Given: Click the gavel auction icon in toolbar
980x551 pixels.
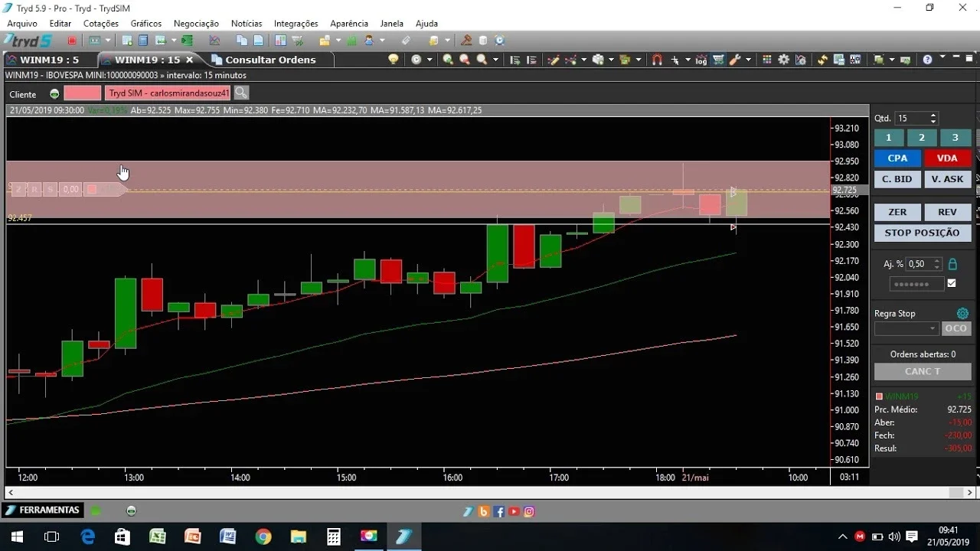Looking at the screenshot, I should 466,41.
